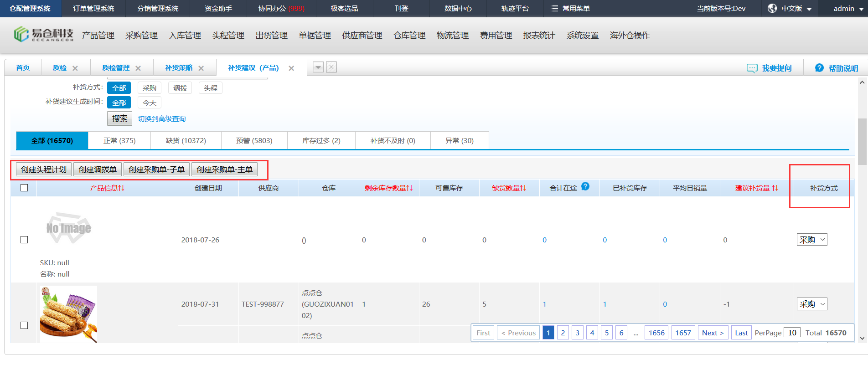Open the 我要提问 chat icon
The width and height of the screenshot is (868, 375).
(x=752, y=68)
